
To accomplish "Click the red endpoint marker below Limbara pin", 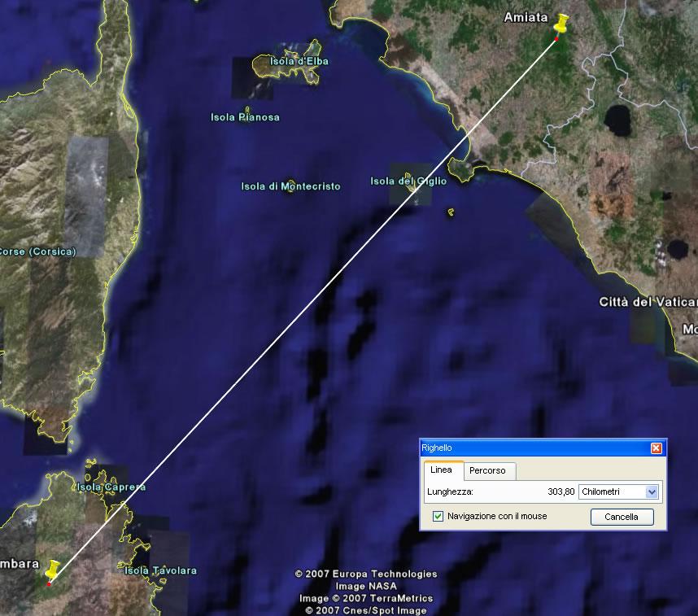I will click(x=49, y=584).
